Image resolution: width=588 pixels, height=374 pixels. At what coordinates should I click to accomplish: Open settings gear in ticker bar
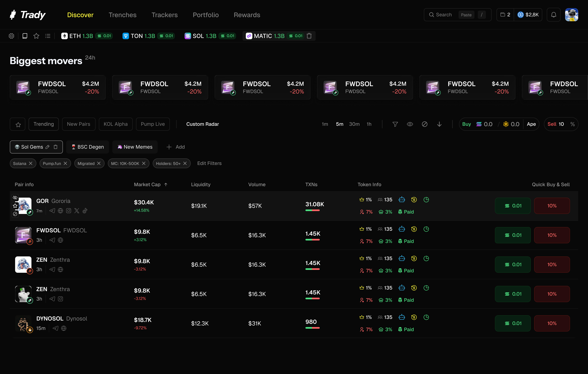tap(11, 36)
